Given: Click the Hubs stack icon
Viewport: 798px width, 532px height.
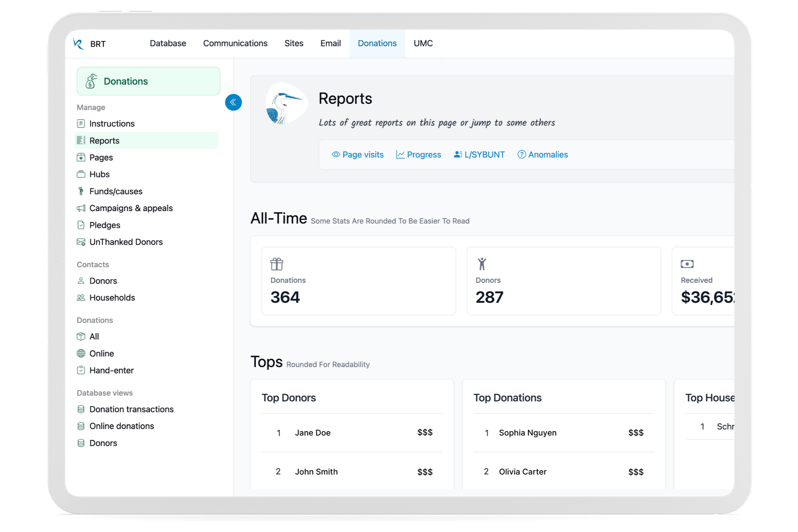Looking at the screenshot, I should pyautogui.click(x=81, y=174).
